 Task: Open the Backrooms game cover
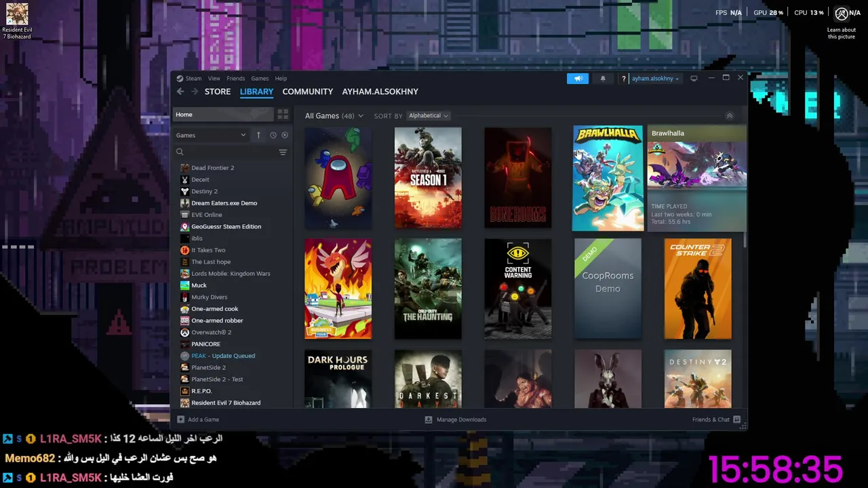(x=518, y=178)
